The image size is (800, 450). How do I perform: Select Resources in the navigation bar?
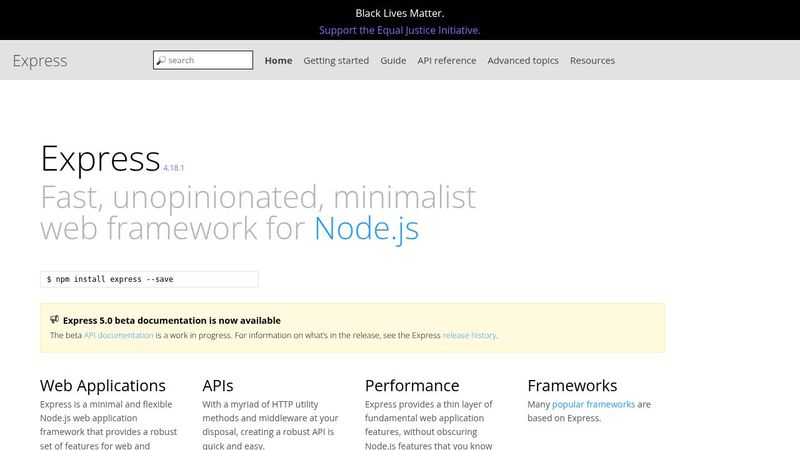[592, 60]
